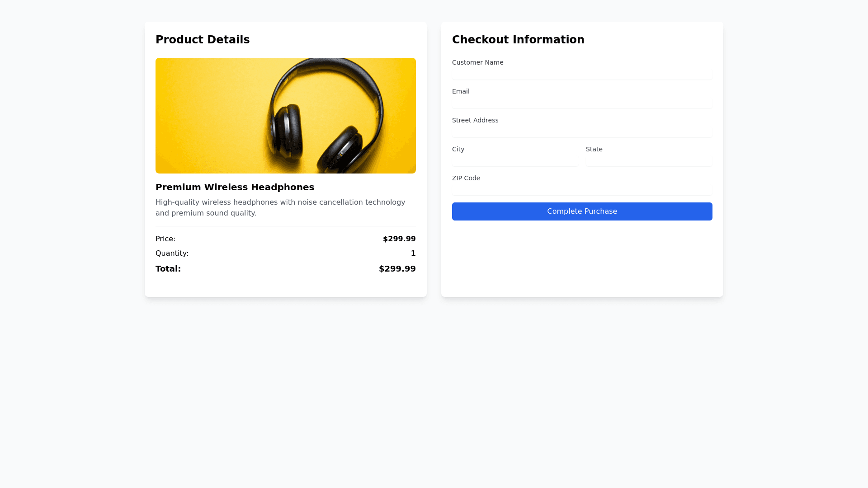Select the Street Address input field
868x488 pixels.
point(582,132)
